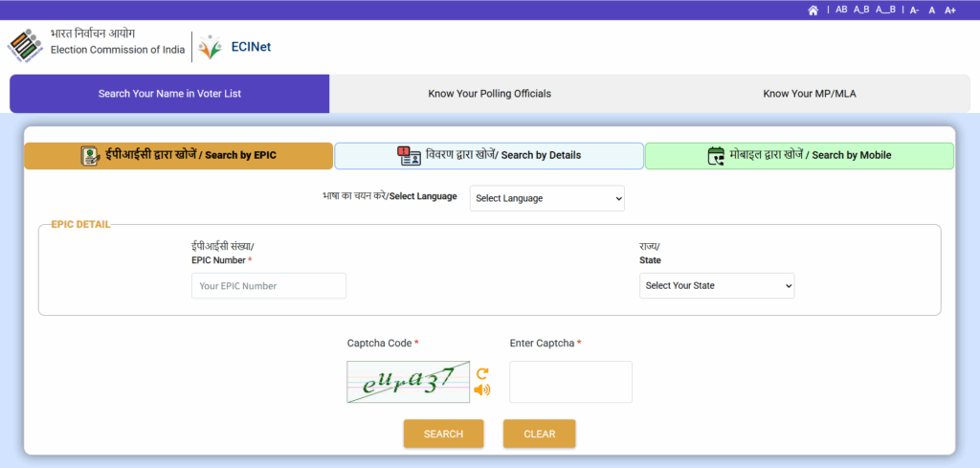Focus the EPIC Number input field
The image size is (980, 468).
(x=269, y=285)
